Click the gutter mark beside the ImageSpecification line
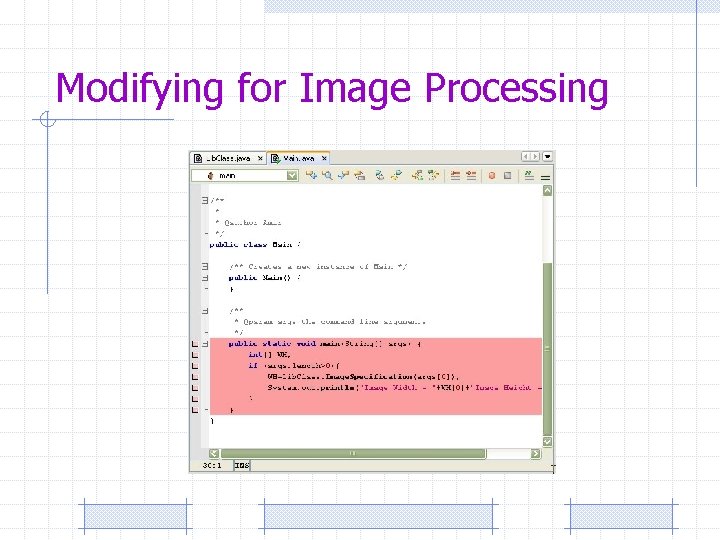Screen dimensions: 720x540 click(195, 377)
